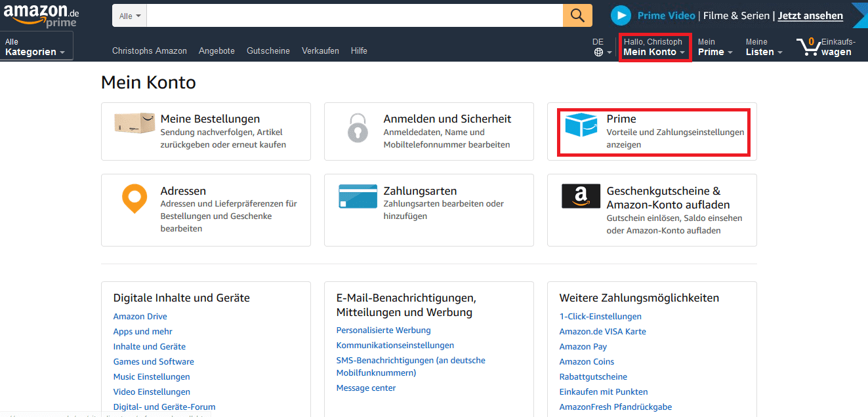Open Amazon.de VISA Karte link
This screenshot has width=868, height=417.
[602, 332]
